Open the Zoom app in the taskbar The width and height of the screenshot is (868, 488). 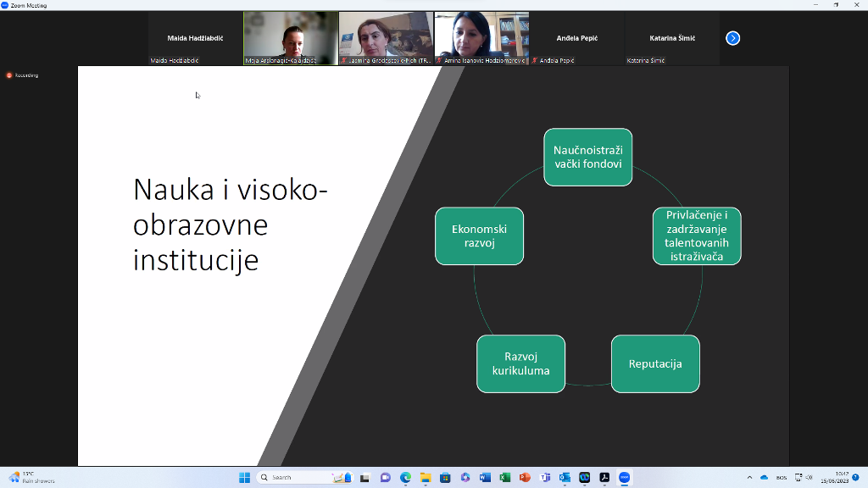[x=625, y=478]
